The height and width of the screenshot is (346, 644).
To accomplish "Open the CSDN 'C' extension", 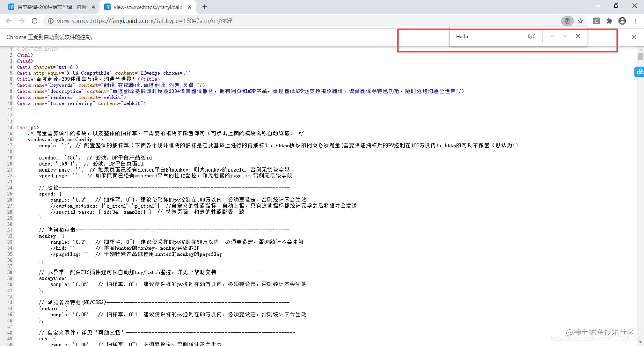I will click(x=596, y=20).
